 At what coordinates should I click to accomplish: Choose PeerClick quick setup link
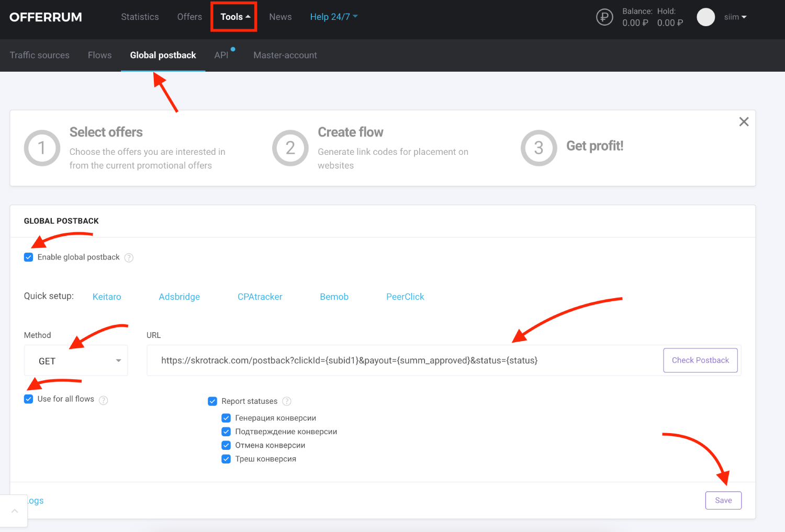pos(405,297)
